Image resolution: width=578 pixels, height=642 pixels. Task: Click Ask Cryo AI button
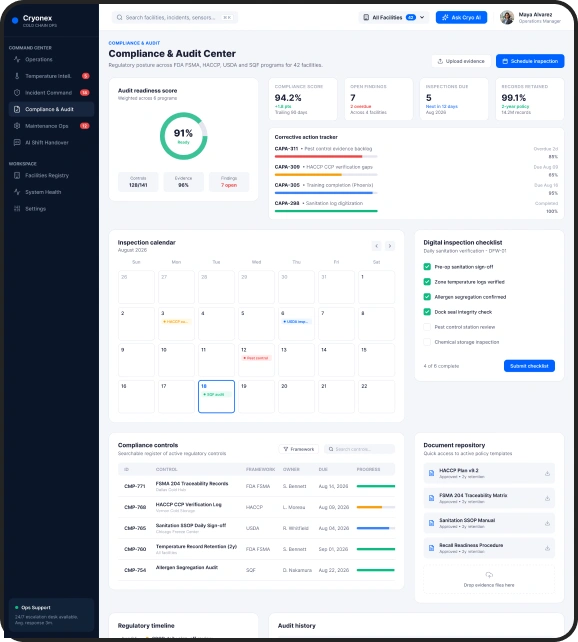tap(461, 18)
